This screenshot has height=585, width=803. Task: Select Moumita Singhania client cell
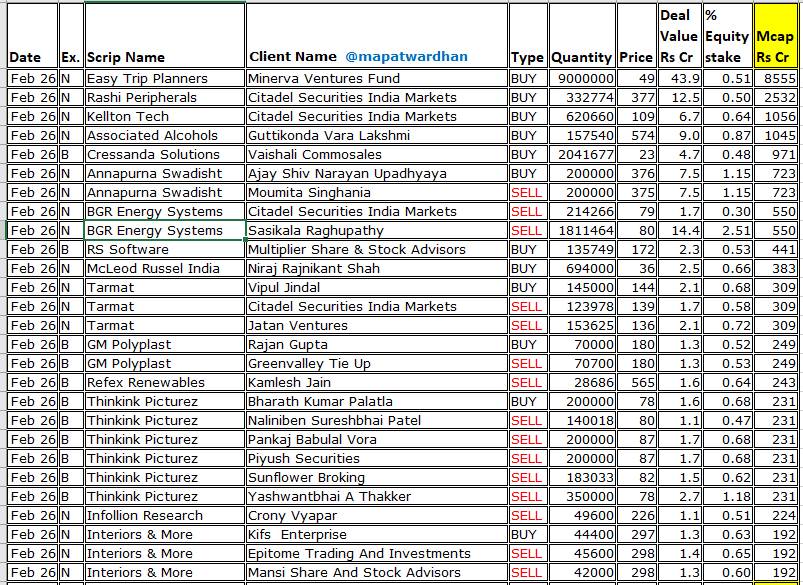[377, 192]
